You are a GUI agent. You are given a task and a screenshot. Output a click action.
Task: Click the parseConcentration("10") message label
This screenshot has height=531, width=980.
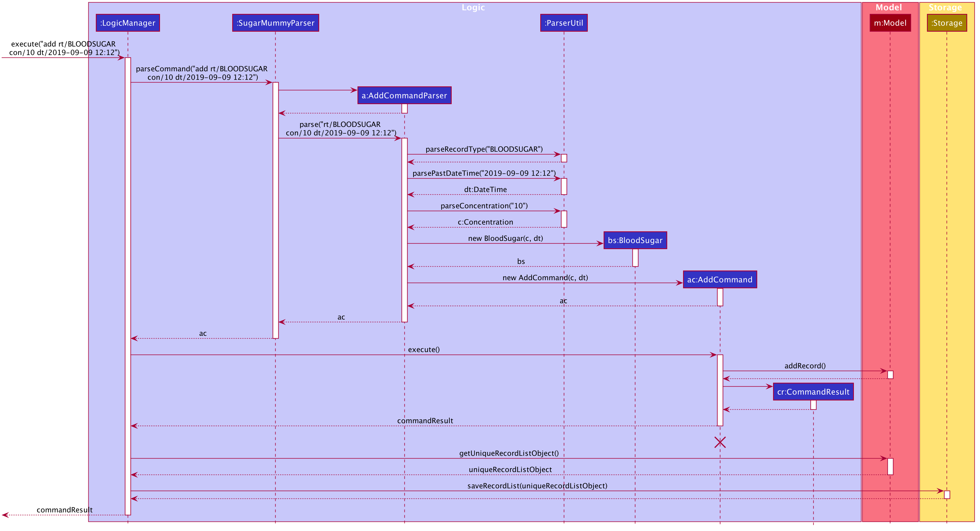[x=484, y=206]
